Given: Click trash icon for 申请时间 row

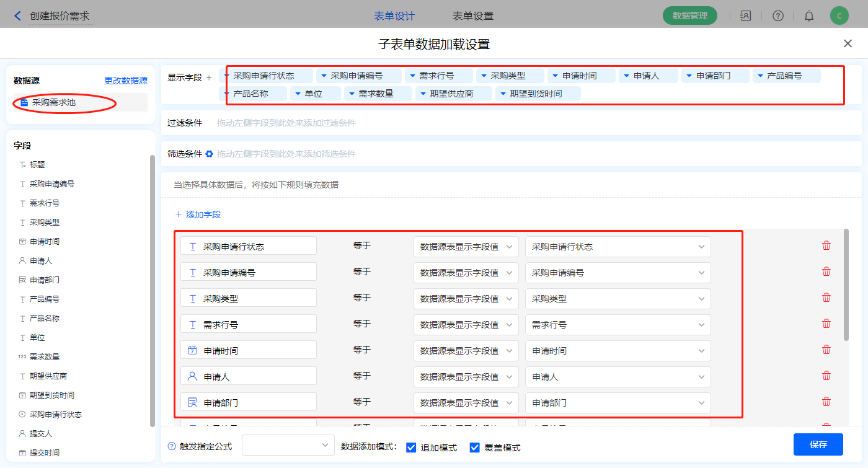Looking at the screenshot, I should [826, 350].
